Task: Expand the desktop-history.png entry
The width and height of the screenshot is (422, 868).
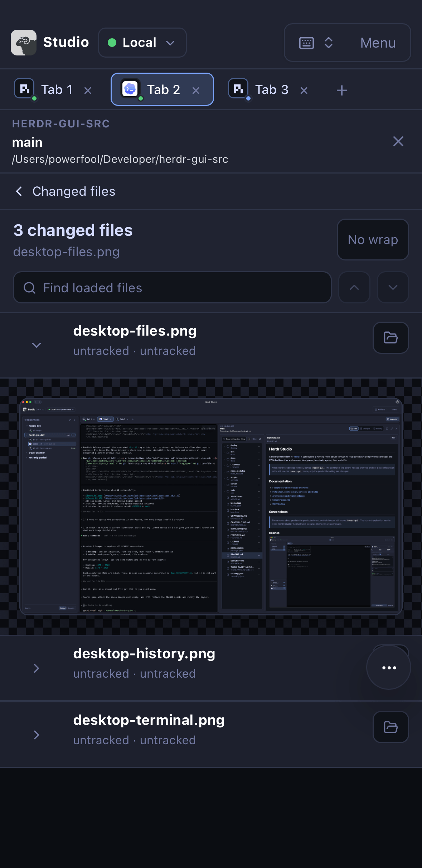Action: point(37,668)
